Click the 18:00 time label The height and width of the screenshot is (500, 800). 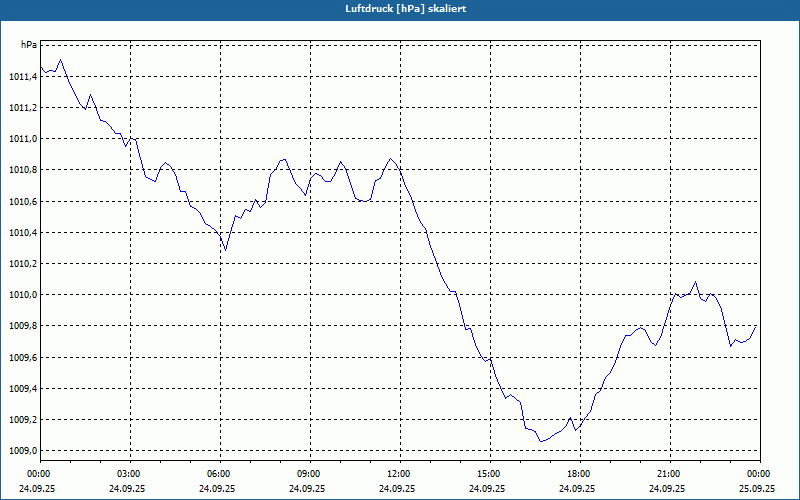[x=580, y=474]
